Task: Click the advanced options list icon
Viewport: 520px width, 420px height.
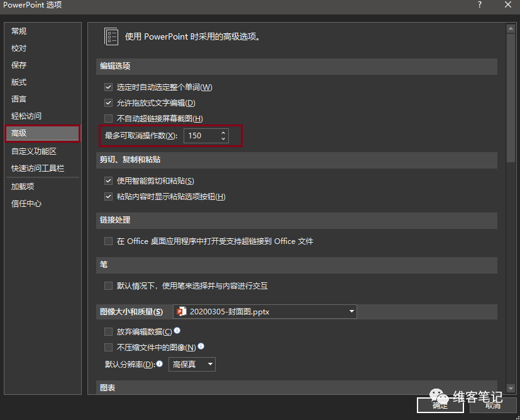Action: coord(111,36)
